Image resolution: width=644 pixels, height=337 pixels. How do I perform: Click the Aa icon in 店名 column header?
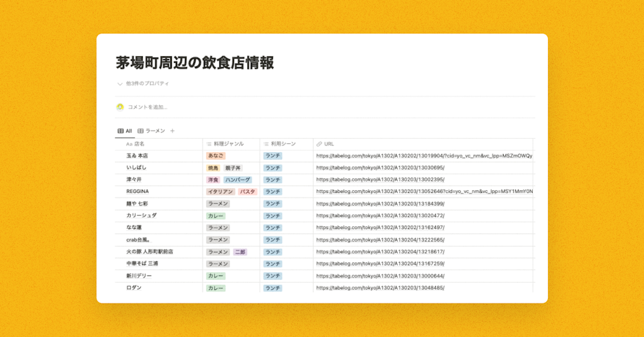coord(129,144)
